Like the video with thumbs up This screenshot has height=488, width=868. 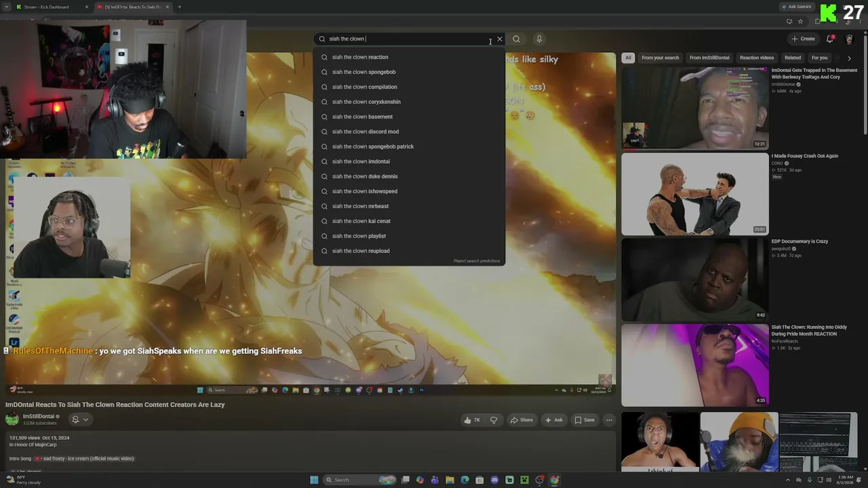[472, 420]
